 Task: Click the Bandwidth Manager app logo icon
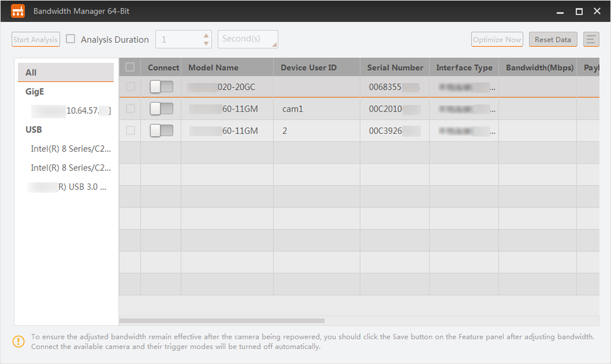click(x=18, y=11)
